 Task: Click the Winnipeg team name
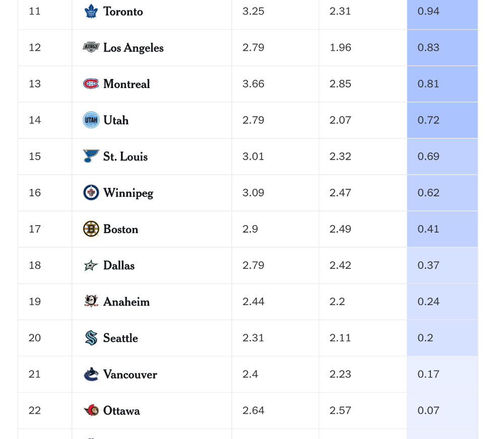pyautogui.click(x=128, y=193)
